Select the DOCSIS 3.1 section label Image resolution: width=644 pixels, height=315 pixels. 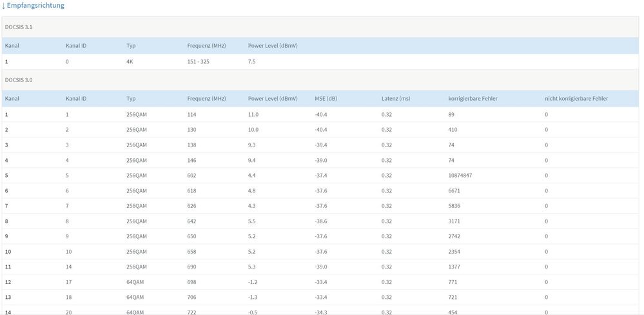pos(19,26)
